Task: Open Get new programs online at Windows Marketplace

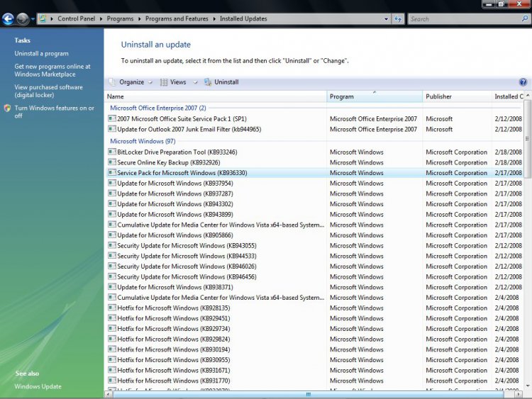Action: [x=52, y=70]
